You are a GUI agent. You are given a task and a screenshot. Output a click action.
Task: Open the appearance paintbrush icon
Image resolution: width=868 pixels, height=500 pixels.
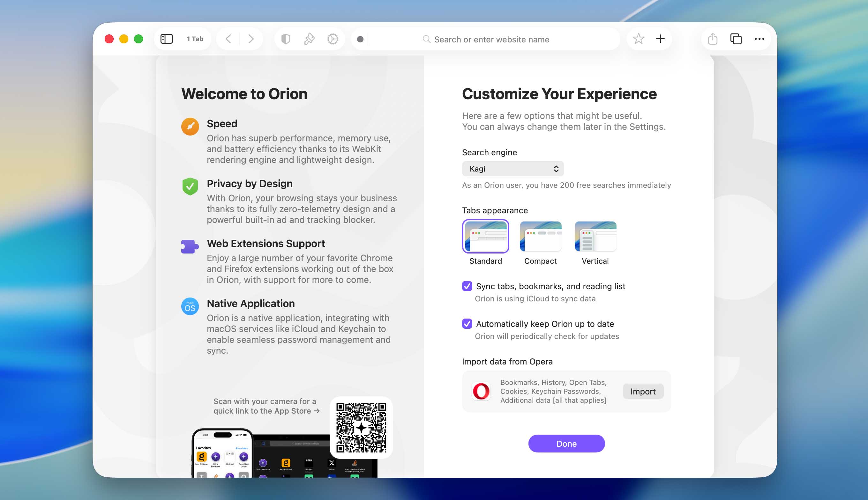pyautogui.click(x=309, y=39)
